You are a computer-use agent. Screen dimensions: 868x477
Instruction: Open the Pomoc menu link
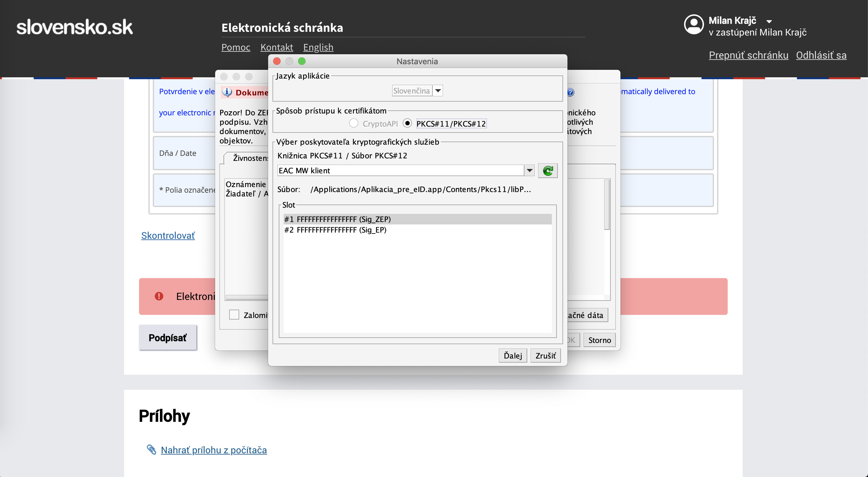tap(235, 47)
